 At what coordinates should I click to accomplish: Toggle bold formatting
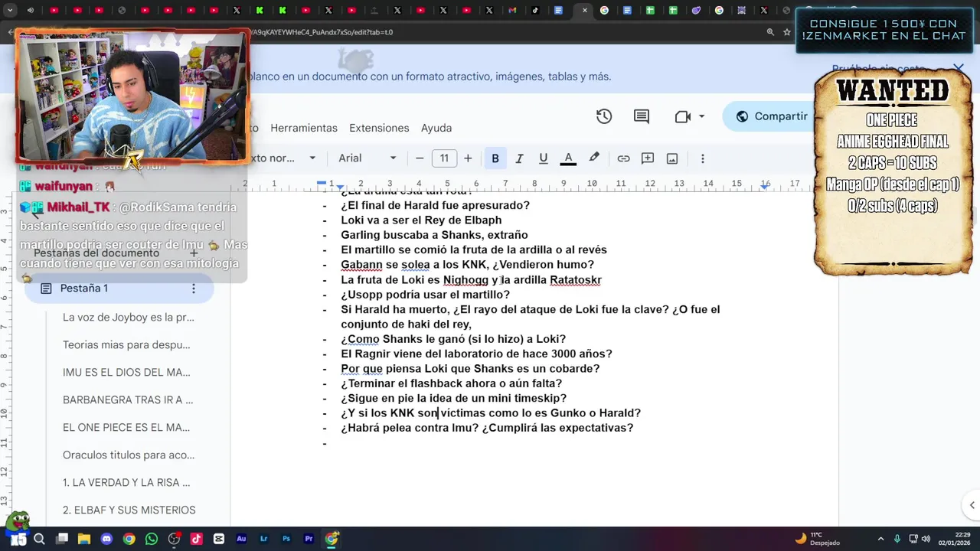(495, 158)
